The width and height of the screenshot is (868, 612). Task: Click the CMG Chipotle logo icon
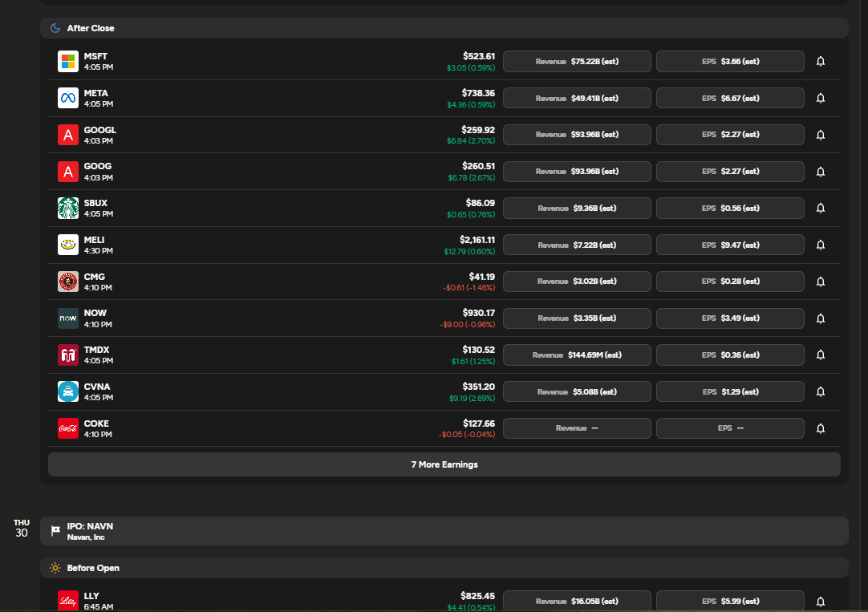[68, 282]
